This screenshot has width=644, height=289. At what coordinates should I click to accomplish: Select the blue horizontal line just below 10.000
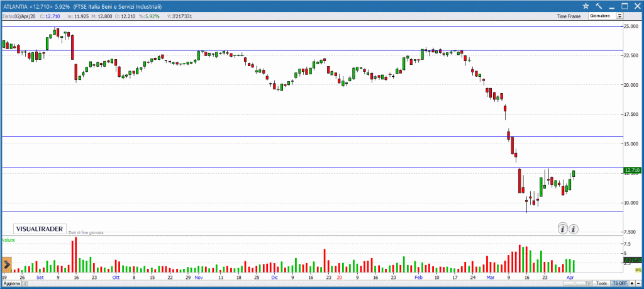pos(312,212)
